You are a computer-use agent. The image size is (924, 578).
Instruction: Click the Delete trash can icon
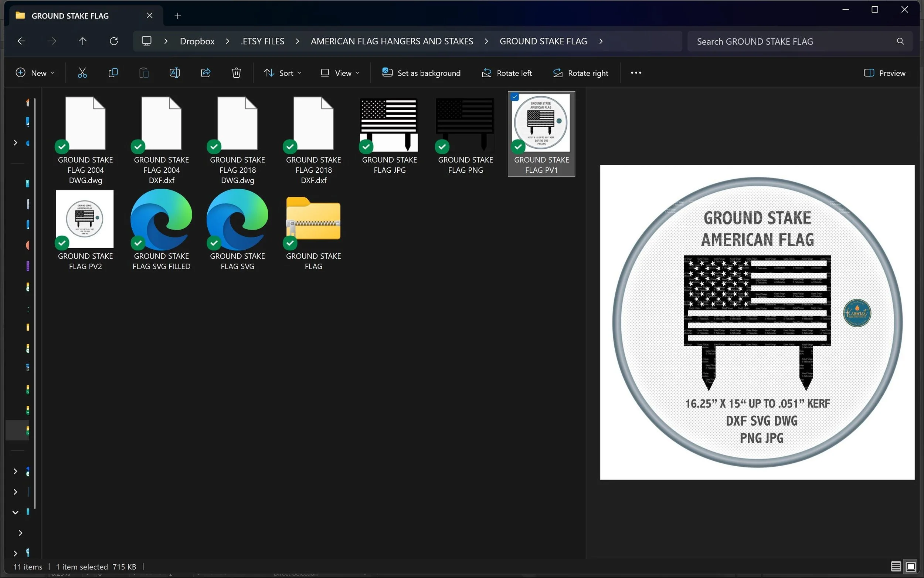point(237,72)
